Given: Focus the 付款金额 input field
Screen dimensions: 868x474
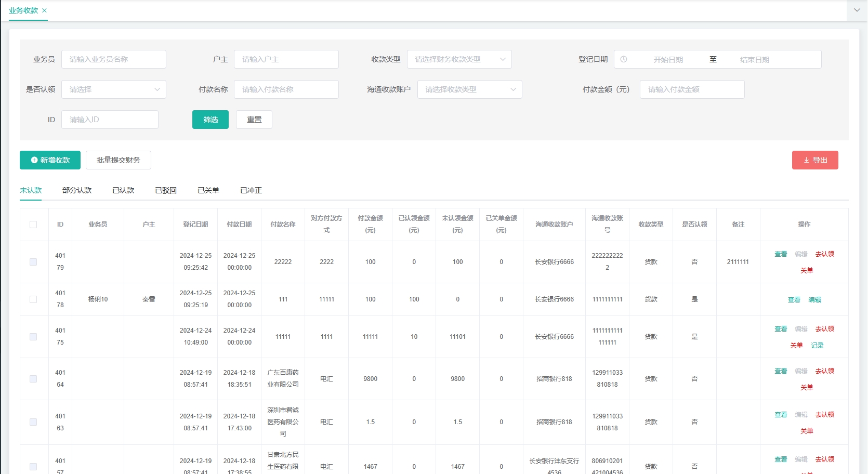Looking at the screenshot, I should click(692, 89).
